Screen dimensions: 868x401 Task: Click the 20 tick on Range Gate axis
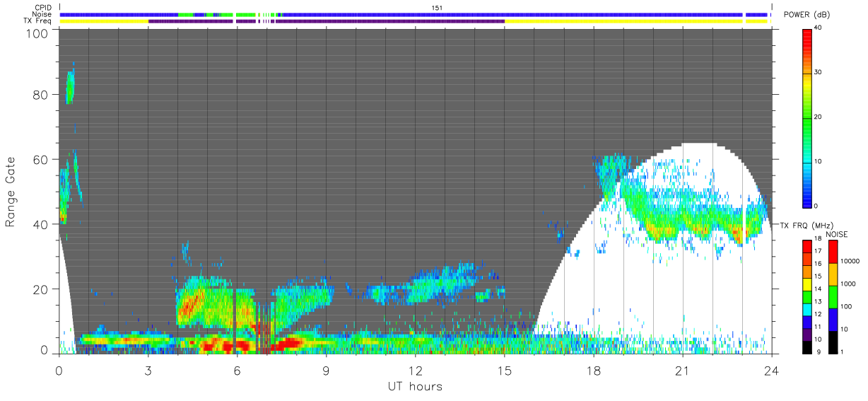(42, 289)
